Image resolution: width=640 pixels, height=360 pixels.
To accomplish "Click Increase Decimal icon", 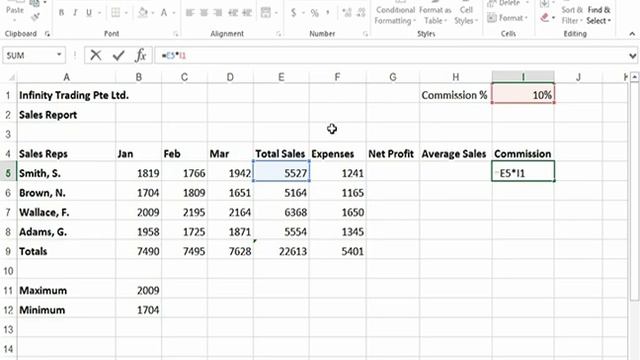I will (x=347, y=13).
